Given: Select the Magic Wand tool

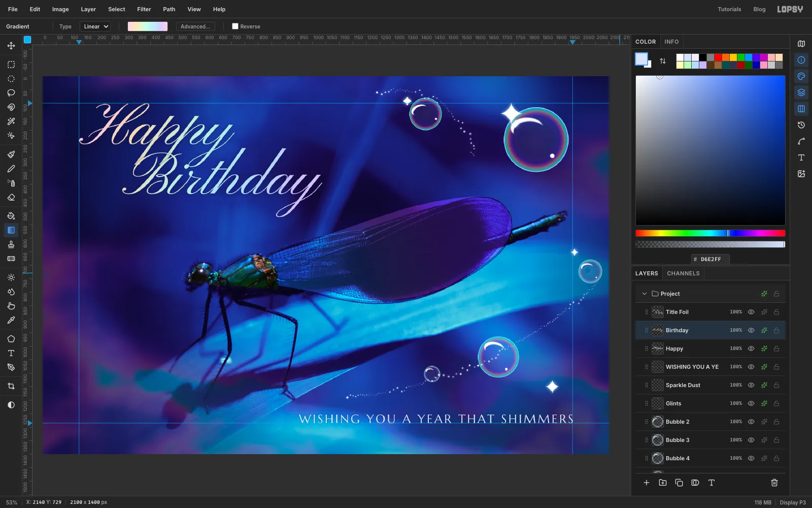Looking at the screenshot, I should 11,121.
